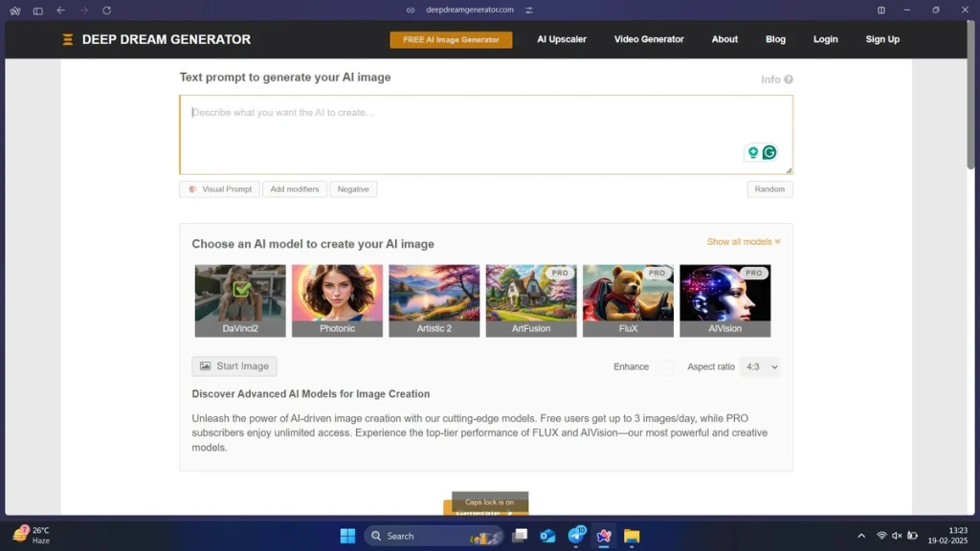Show hidden system tray icons chevron
Screen dimensions: 980x551
coord(861,536)
